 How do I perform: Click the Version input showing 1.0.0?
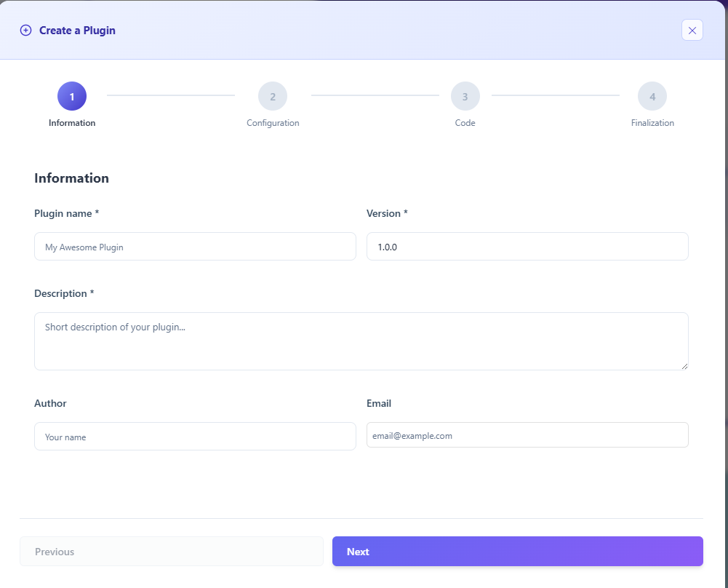pyautogui.click(x=527, y=246)
